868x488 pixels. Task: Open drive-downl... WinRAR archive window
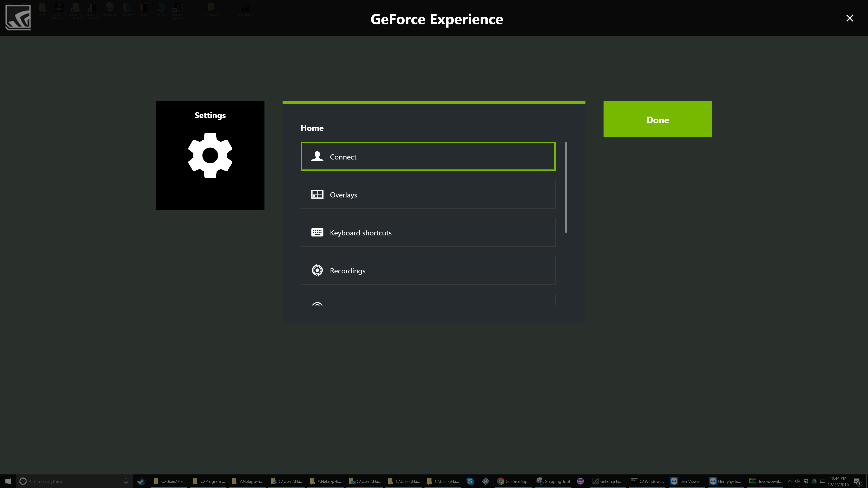(x=765, y=481)
